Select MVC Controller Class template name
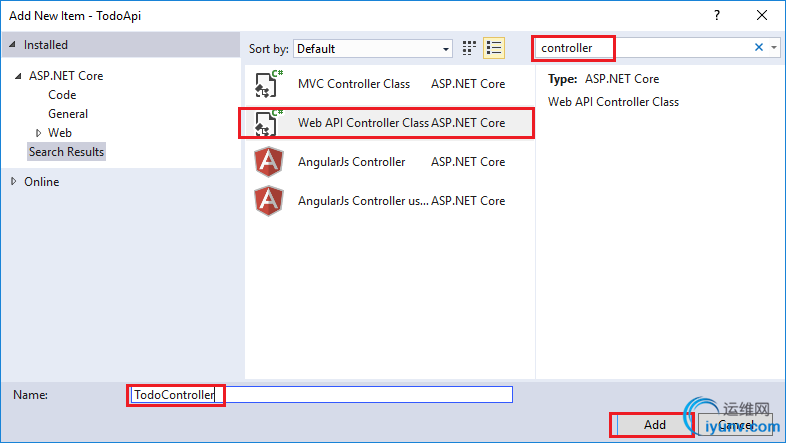 354,84
